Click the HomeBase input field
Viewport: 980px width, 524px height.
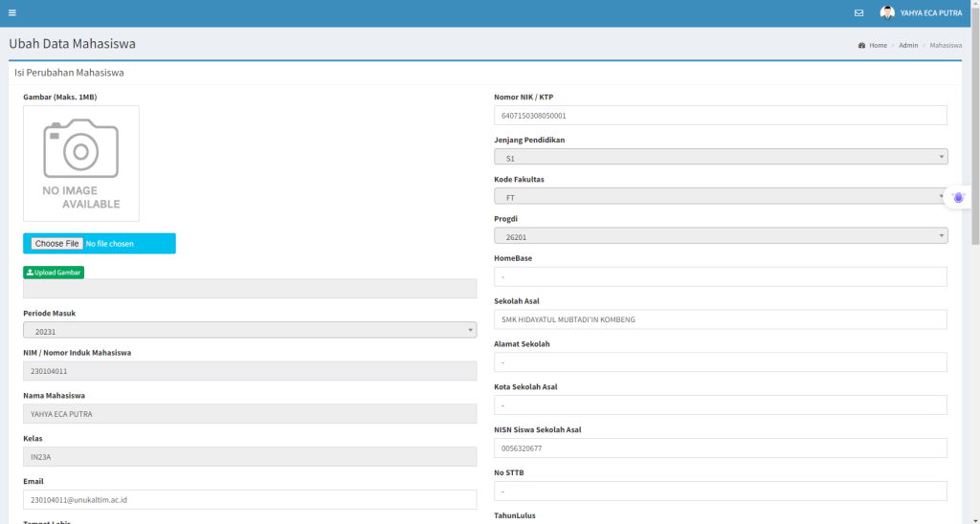point(720,276)
